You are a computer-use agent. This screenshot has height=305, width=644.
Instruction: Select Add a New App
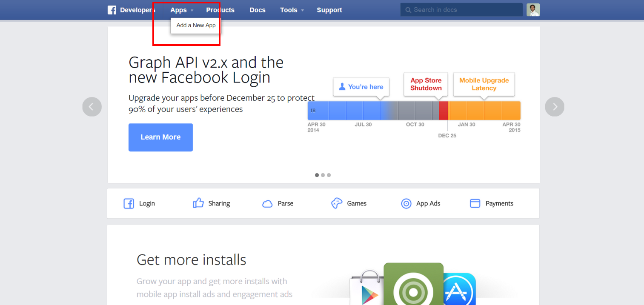pyautogui.click(x=196, y=26)
